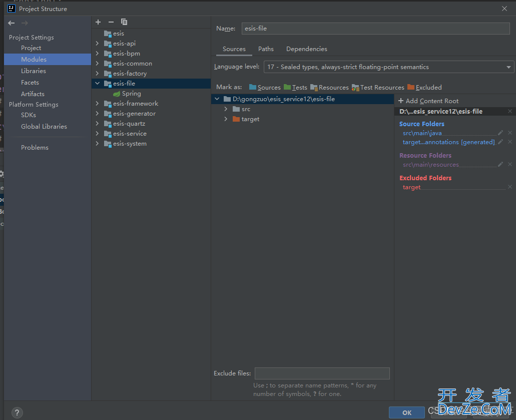The height and width of the screenshot is (420, 516).
Task: Select the esis-quartz module row
Action: pos(151,124)
